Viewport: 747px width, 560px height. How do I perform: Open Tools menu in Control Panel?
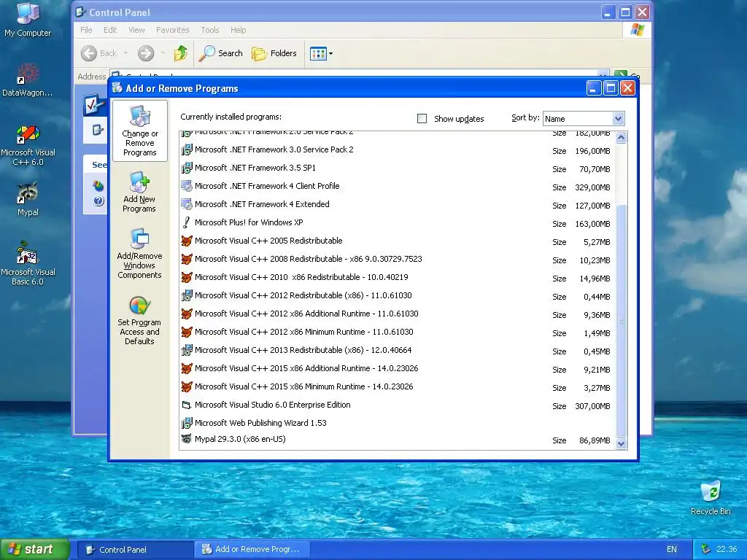210,30
